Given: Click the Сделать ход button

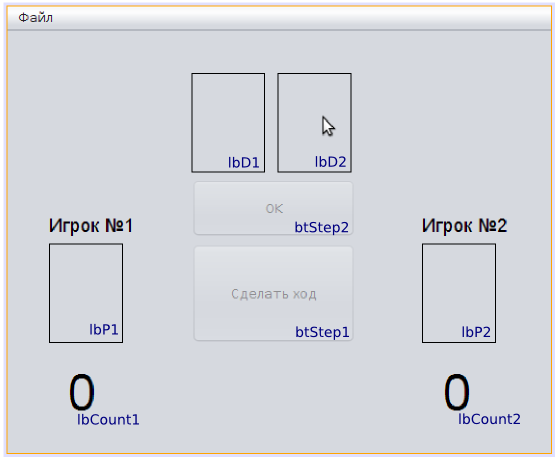Looking at the screenshot, I should pos(273,294).
